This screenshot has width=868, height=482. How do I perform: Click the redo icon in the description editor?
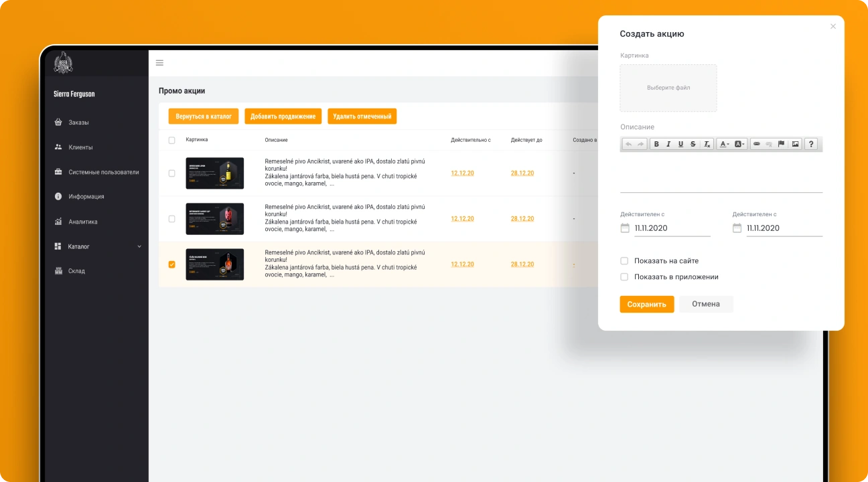[x=641, y=144]
